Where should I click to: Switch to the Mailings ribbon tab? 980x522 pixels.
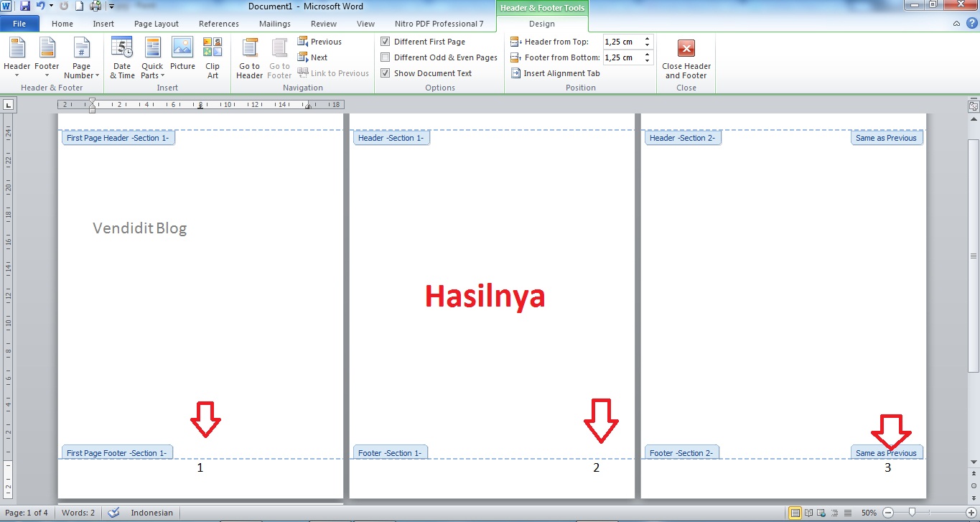(x=274, y=23)
